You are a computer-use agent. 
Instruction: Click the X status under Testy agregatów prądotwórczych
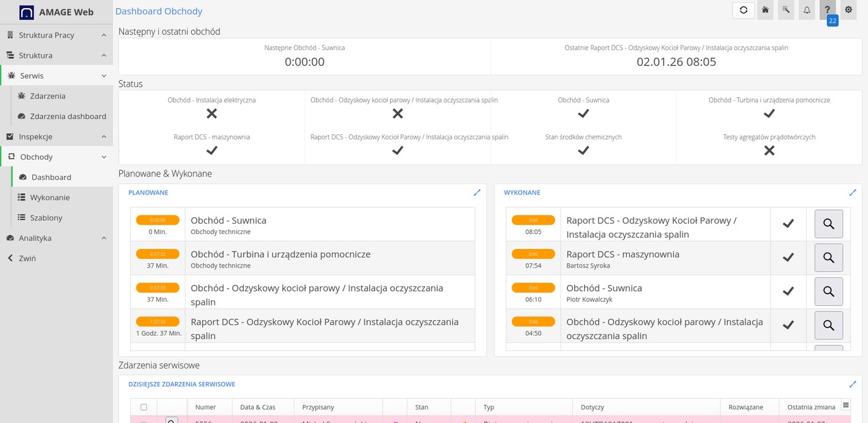769,150
